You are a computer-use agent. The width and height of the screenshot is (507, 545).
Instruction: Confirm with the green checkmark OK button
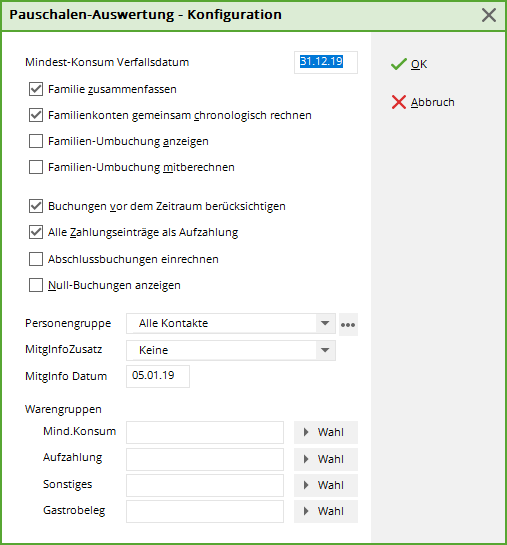coord(409,64)
